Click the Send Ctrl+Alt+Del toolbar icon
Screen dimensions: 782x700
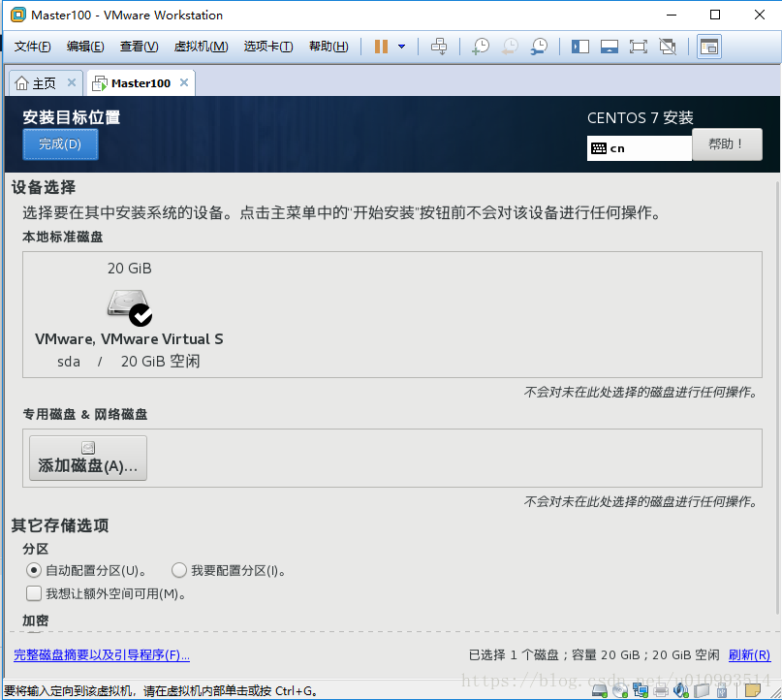click(x=439, y=47)
